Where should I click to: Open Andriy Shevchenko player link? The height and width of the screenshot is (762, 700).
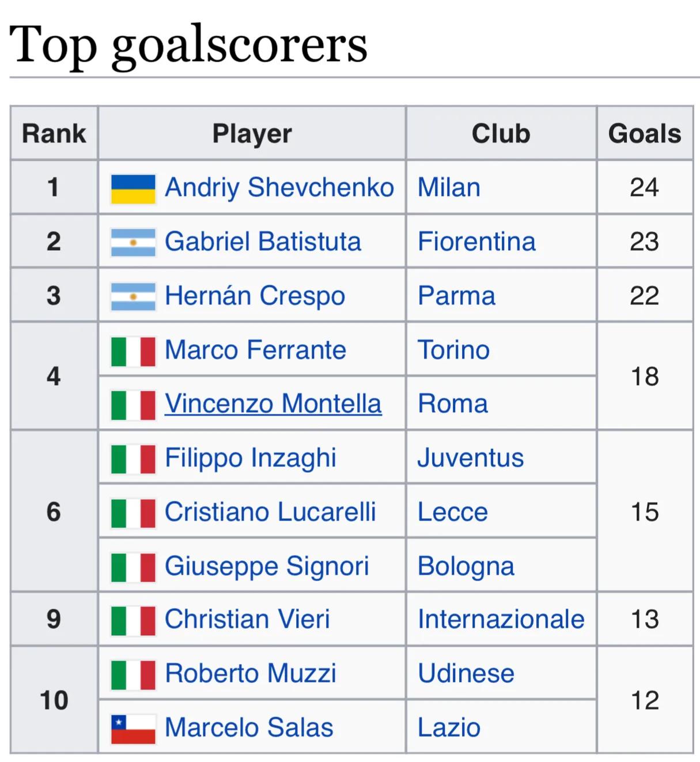279,187
